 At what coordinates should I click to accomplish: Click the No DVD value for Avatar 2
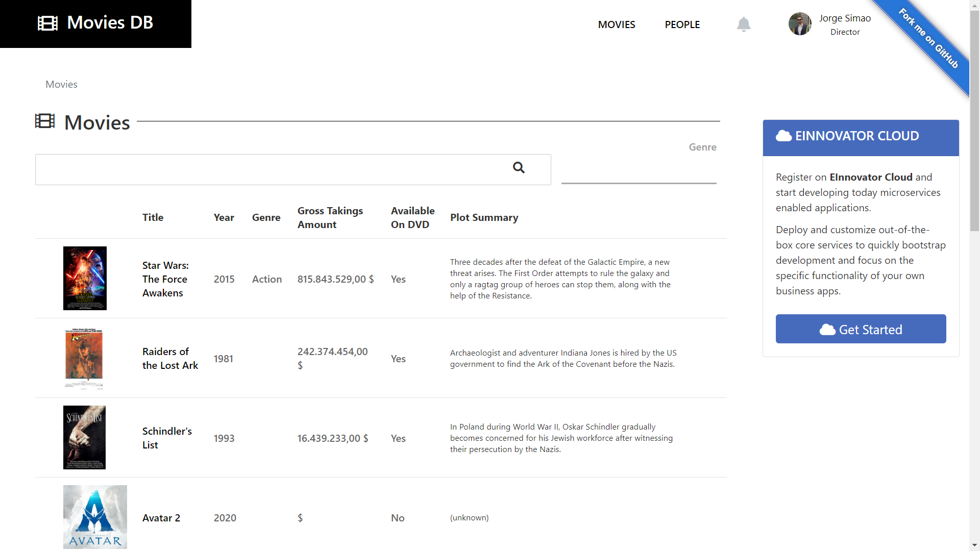coord(398,518)
